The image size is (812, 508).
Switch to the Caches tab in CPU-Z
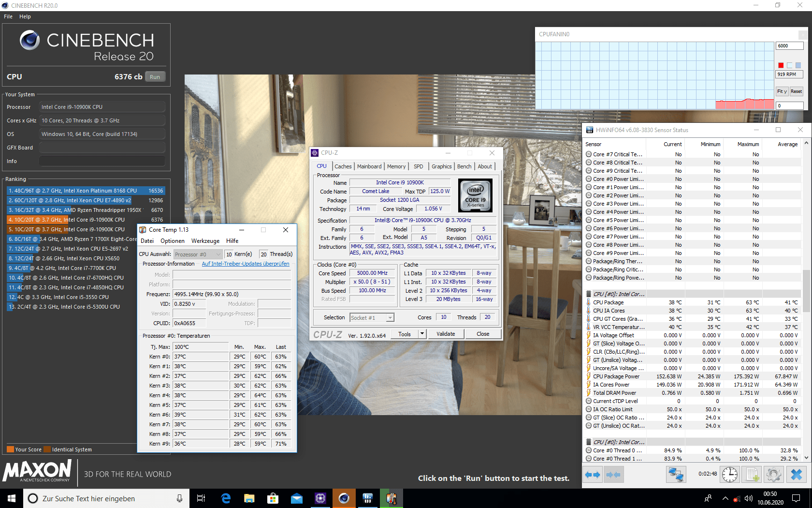tap(343, 166)
